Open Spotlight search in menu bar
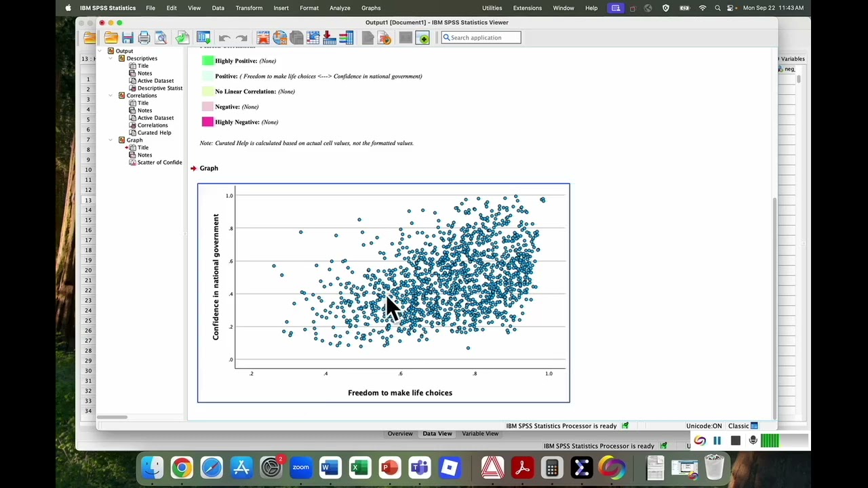868x488 pixels. (717, 7)
